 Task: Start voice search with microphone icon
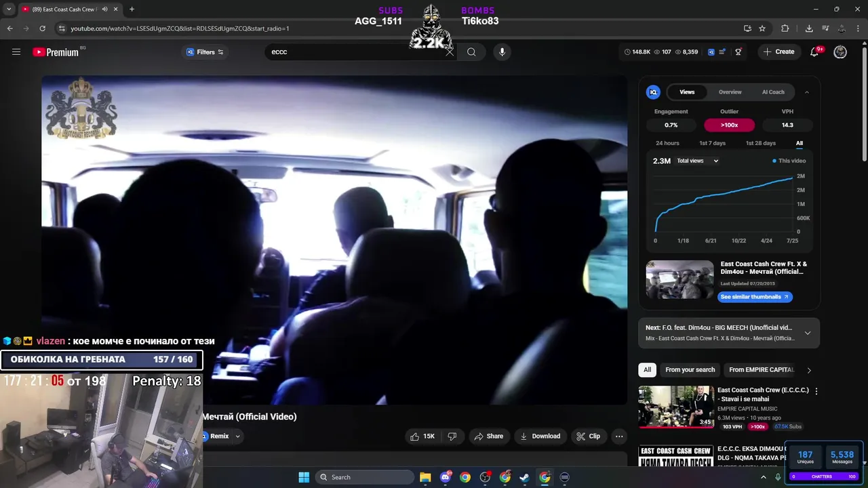pyautogui.click(x=502, y=52)
